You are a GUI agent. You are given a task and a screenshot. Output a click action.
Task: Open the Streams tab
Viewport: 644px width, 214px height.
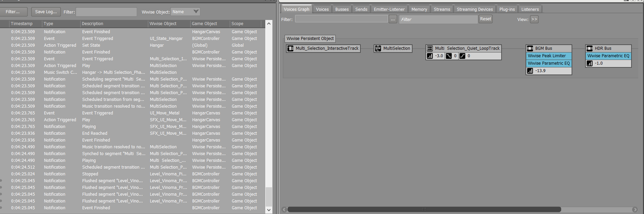click(x=442, y=9)
